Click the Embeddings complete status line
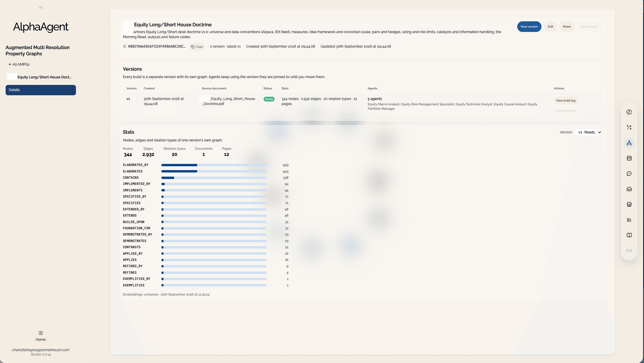Viewport: 644px width, 363px height. (x=166, y=295)
